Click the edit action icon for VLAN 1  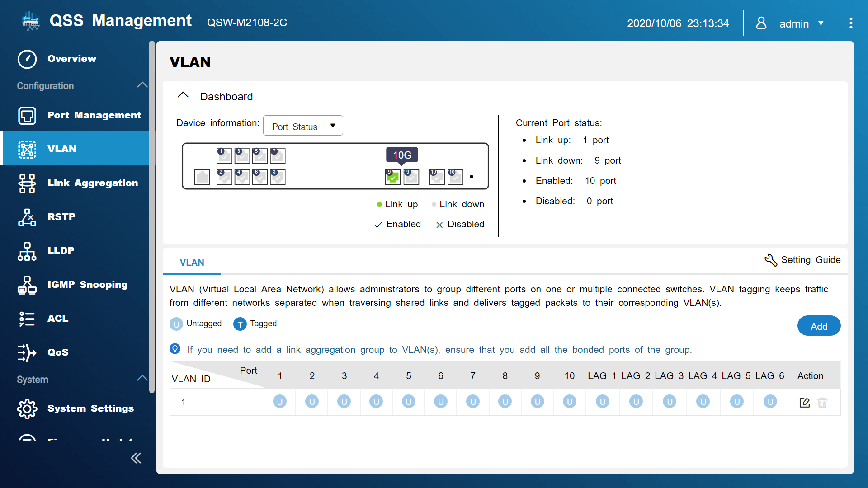pyautogui.click(x=805, y=402)
